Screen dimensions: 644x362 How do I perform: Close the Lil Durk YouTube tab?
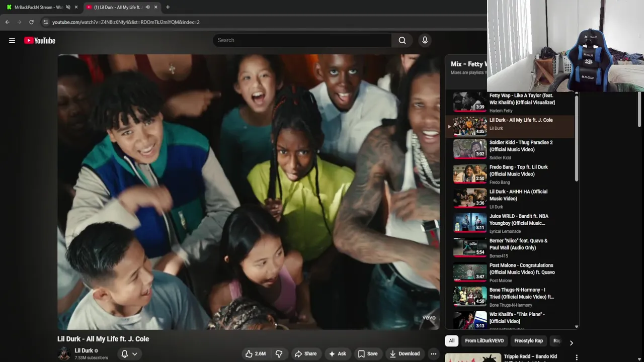(x=155, y=7)
